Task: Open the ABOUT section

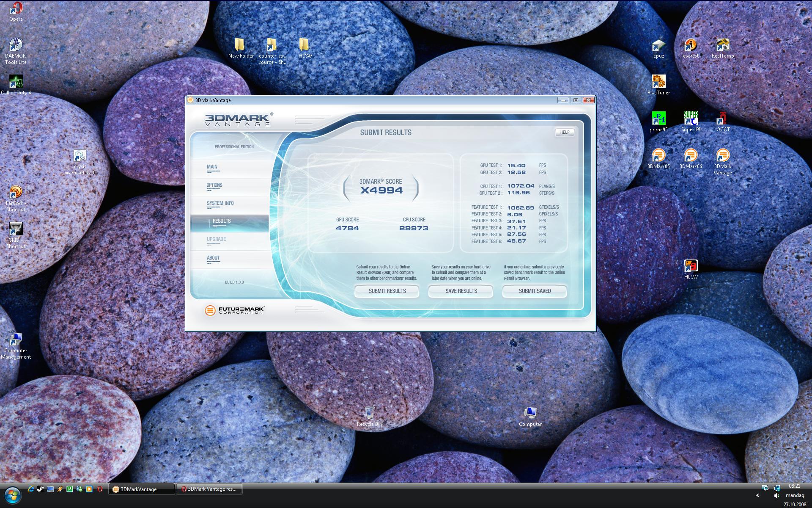Action: (x=230, y=259)
